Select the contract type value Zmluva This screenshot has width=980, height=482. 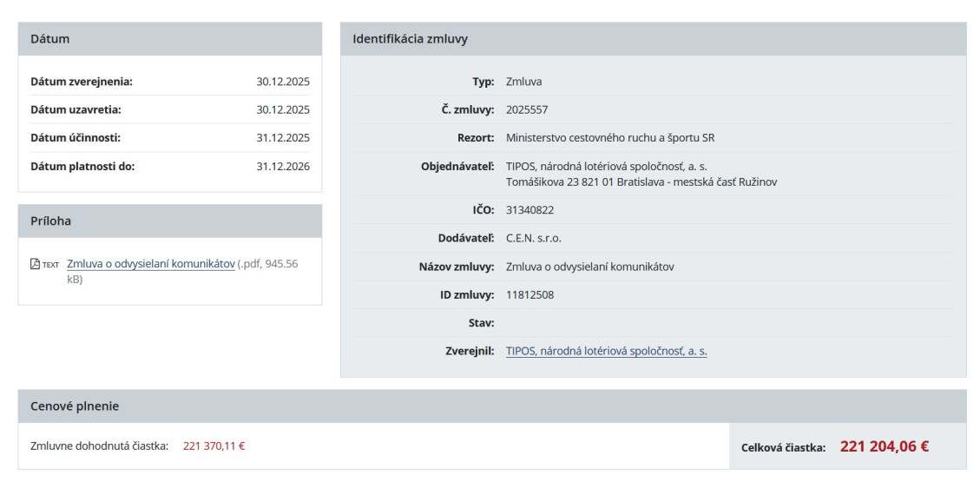point(523,82)
